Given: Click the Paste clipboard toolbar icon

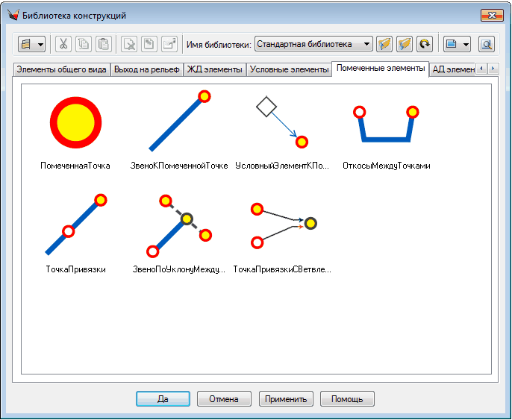Looking at the screenshot, I should pos(104,44).
